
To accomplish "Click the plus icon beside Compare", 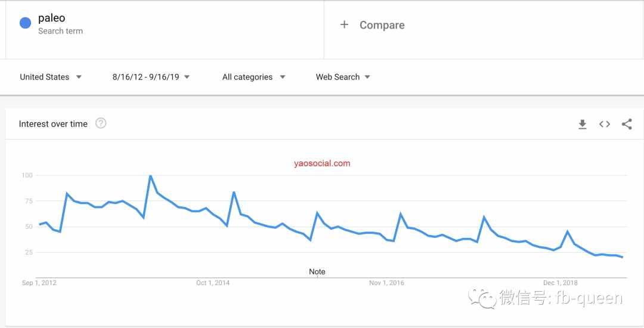I will point(344,24).
